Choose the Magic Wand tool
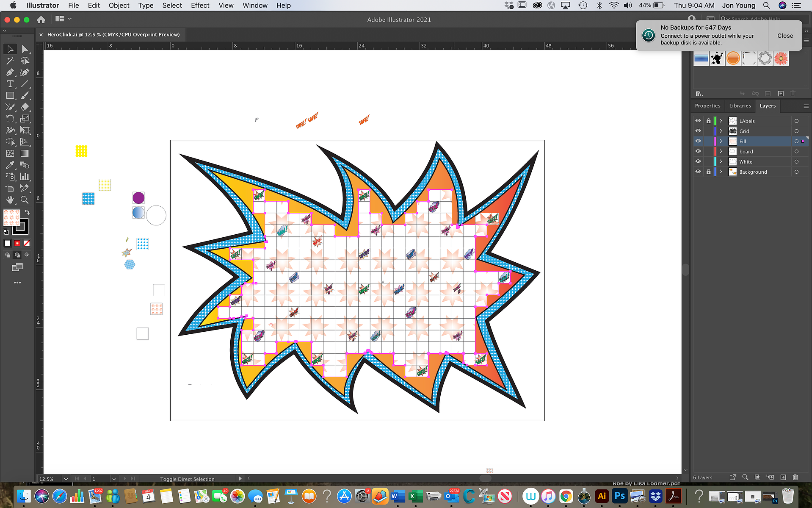812x508 pixels. tap(10, 61)
